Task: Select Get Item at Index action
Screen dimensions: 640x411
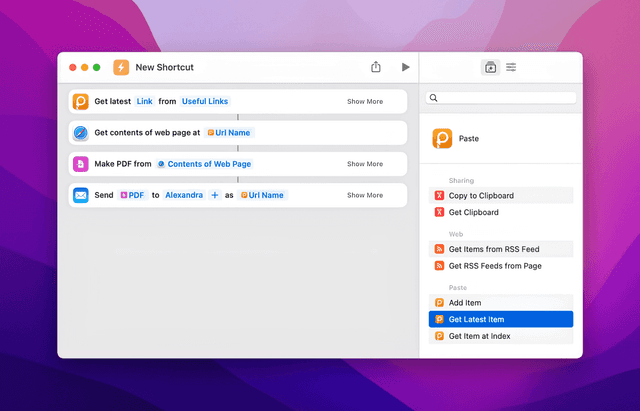Action: pyautogui.click(x=501, y=336)
